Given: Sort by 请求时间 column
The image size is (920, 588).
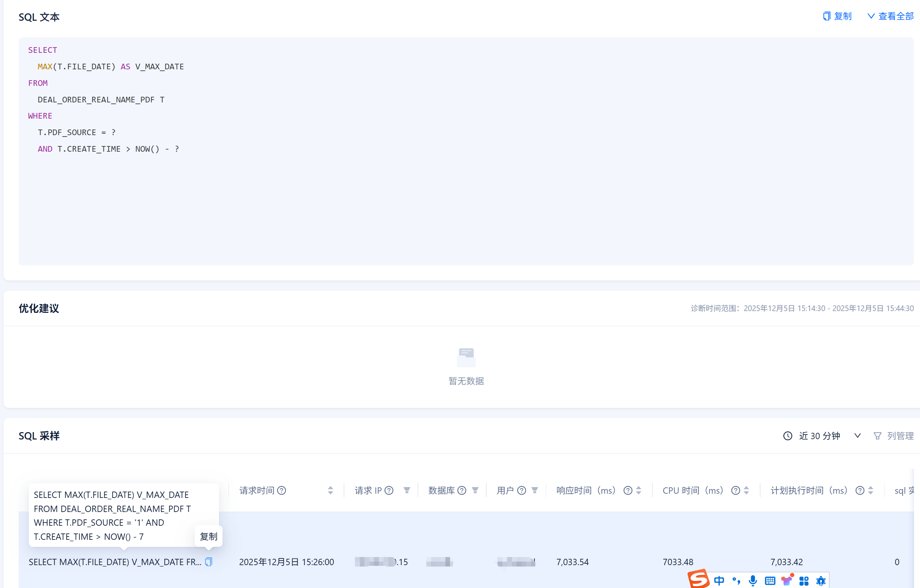Looking at the screenshot, I should [331, 490].
